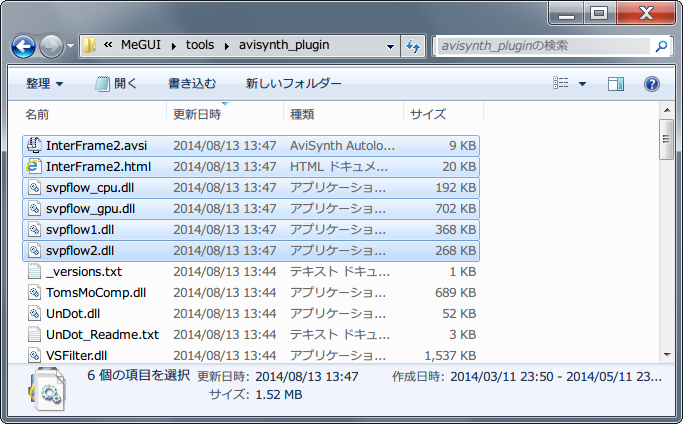The height and width of the screenshot is (424, 683).
Task: Select the file name VSFilter.dll
Action: 77,356
